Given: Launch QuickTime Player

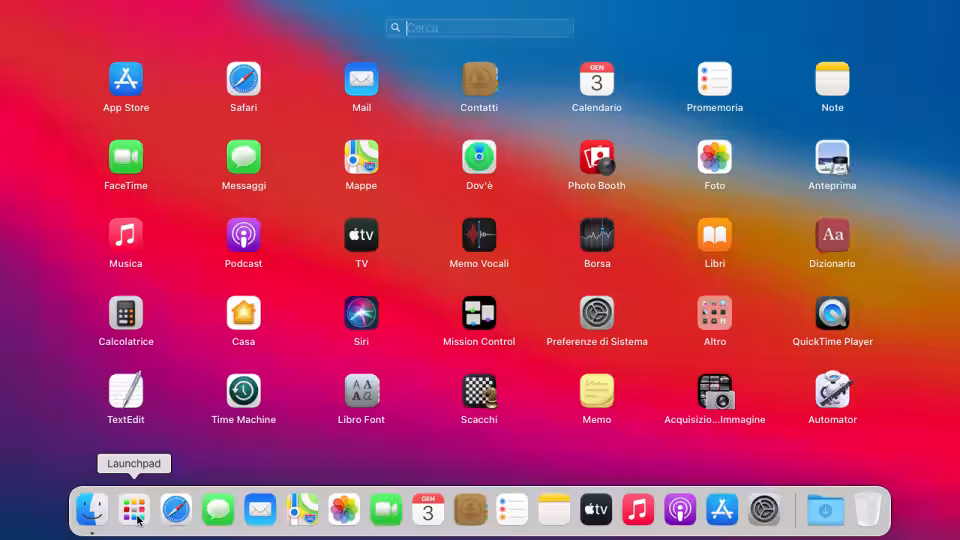Looking at the screenshot, I should point(832,313).
